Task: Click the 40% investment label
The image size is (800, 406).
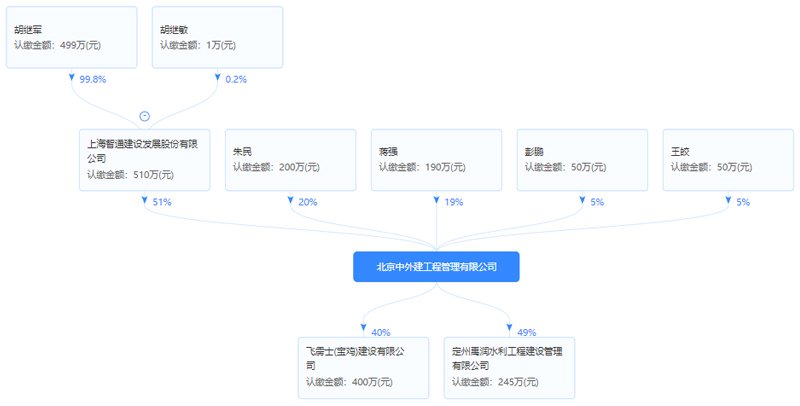Action: (381, 333)
